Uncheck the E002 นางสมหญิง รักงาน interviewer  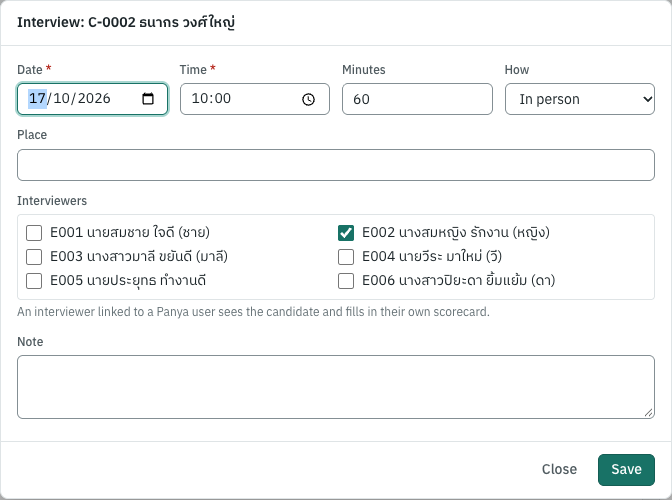(x=346, y=233)
